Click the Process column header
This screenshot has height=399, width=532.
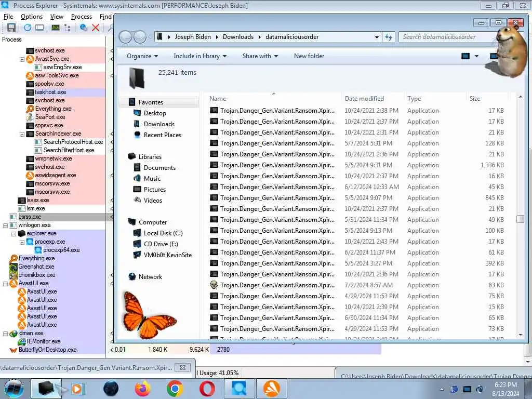point(53,39)
